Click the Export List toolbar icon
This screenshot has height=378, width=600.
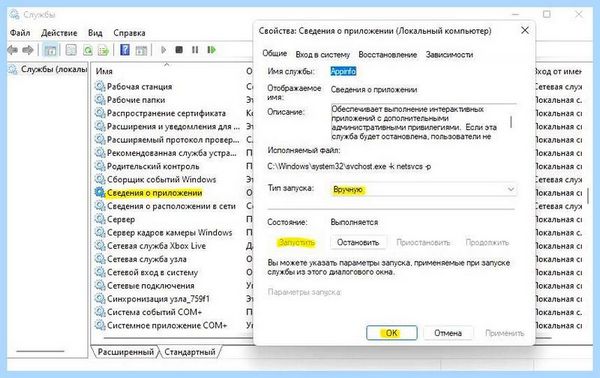pyautogui.click(x=103, y=50)
